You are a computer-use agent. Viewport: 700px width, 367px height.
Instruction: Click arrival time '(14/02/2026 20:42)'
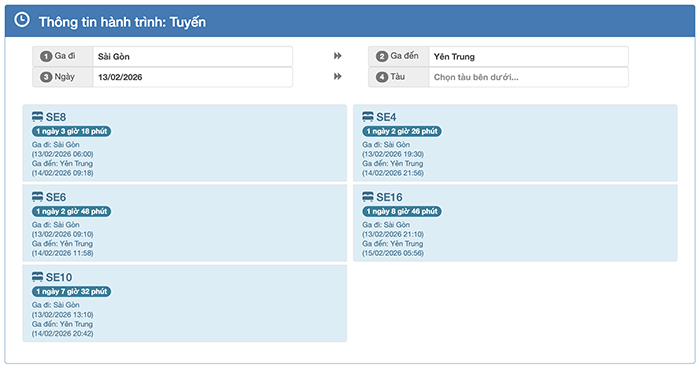62,334
